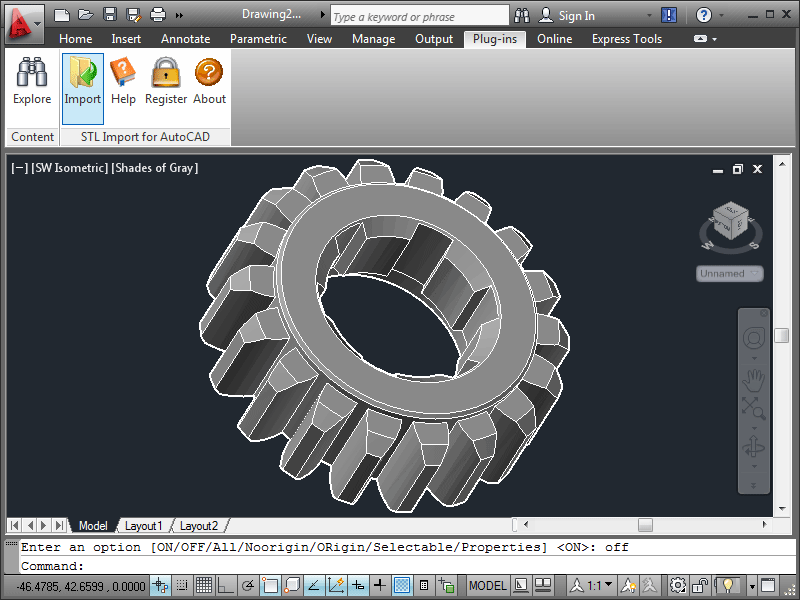
Task: Expand the Quick Access toolbar chevron
Action: click(x=181, y=14)
